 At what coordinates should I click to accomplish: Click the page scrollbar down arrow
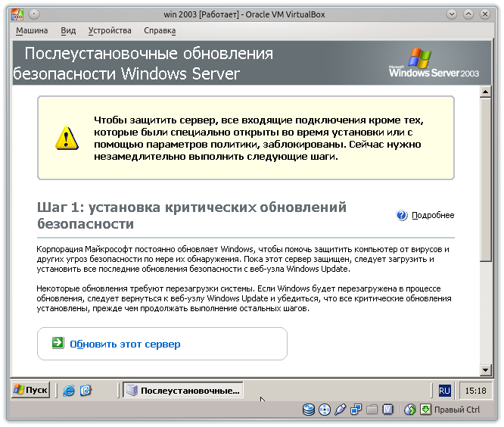[x=485, y=369]
